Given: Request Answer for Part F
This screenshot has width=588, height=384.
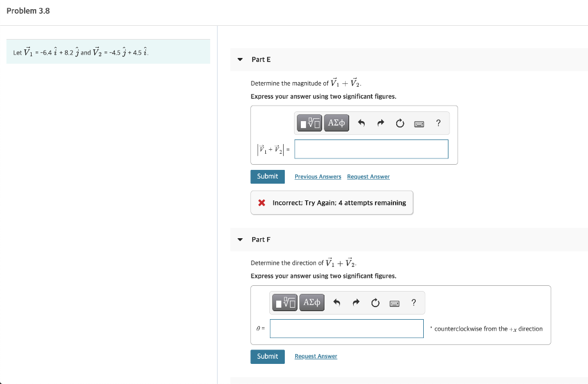Looking at the screenshot, I should 315,356.
